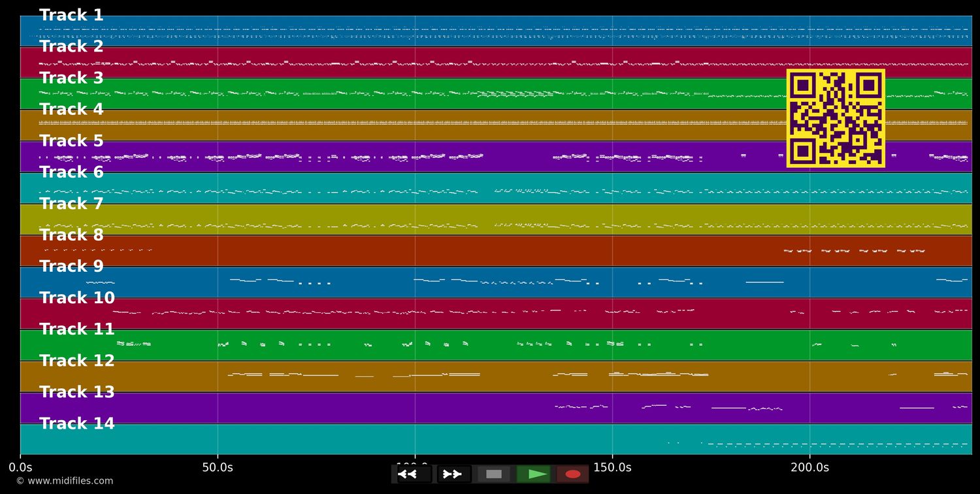Jump to the 200.0s time marker
This screenshot has height=494, width=980.
(x=809, y=467)
